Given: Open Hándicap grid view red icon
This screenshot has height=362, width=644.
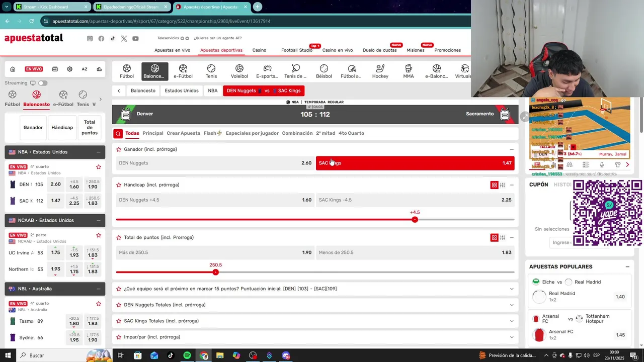Looking at the screenshot, I should coord(494,185).
